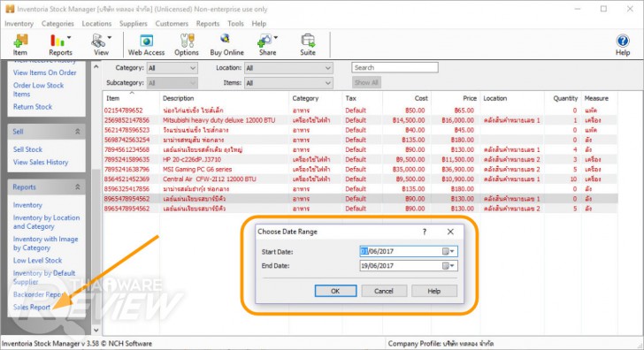This screenshot has height=350, width=644.
Task: Open Inventory by Default Supplier report
Action: [44, 278]
